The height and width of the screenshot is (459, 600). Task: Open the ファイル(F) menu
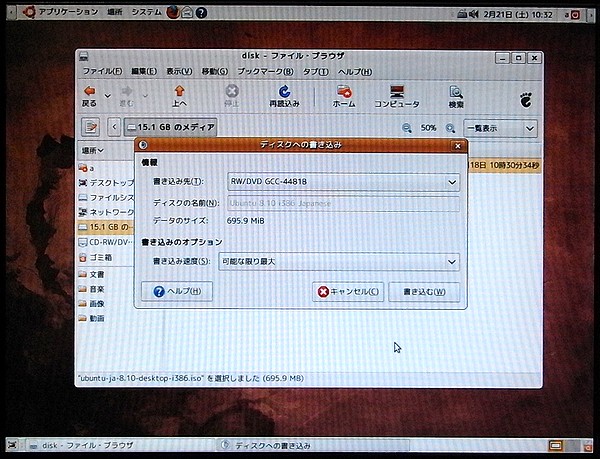point(102,72)
